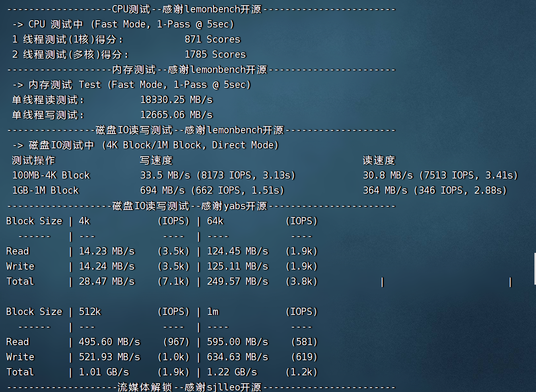Click the 512k Block Size header
The width and height of the screenshot is (536, 392).
pos(89,311)
